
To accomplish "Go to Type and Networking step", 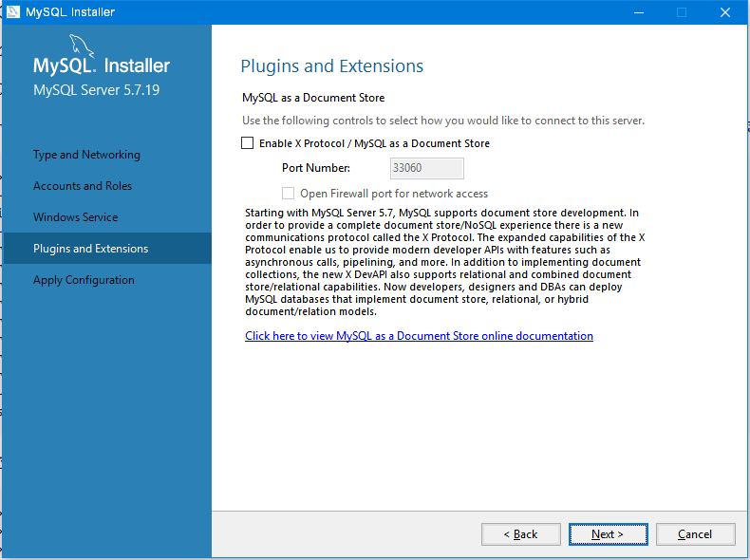I will [x=86, y=155].
